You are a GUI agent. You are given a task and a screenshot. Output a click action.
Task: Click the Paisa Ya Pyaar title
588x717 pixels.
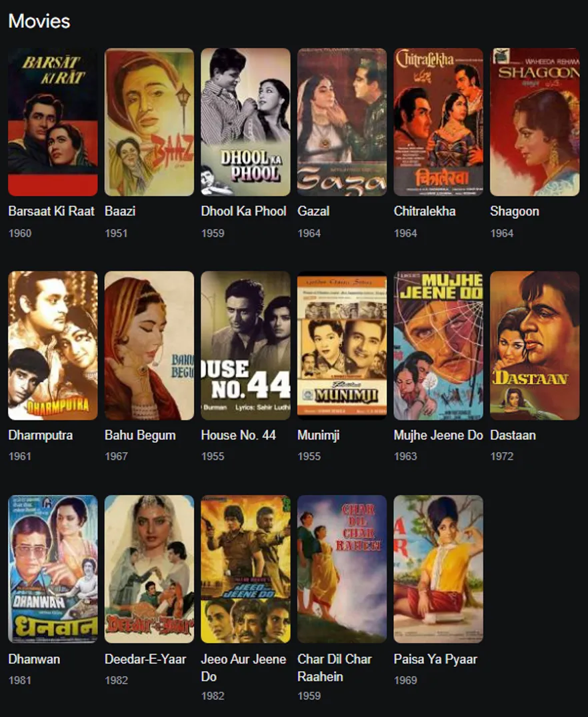[x=435, y=659]
